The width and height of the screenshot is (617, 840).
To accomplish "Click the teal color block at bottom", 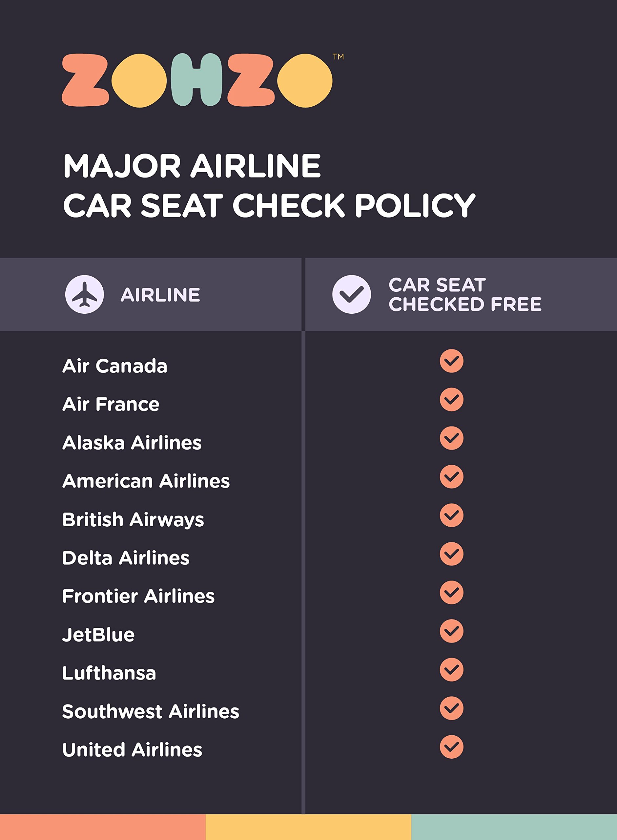I will coord(514,827).
